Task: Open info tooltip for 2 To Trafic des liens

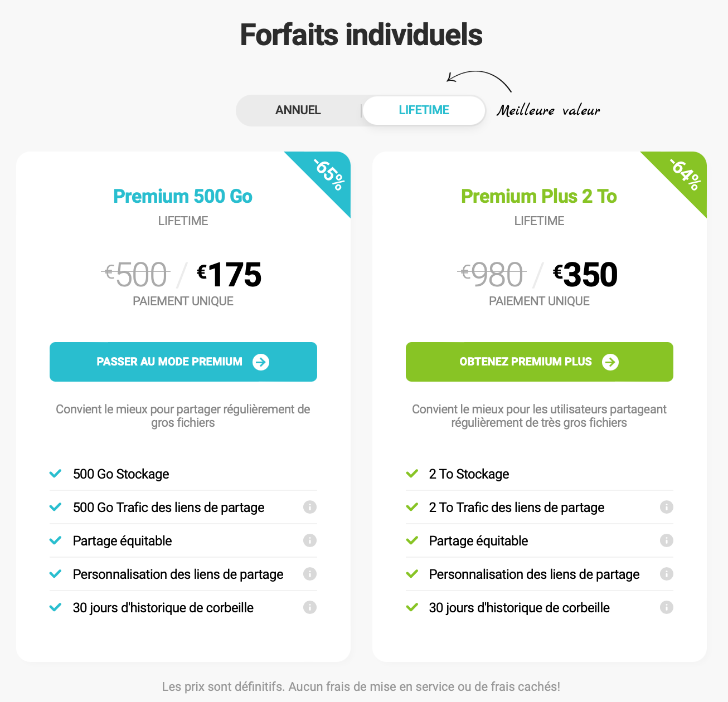Action: [x=666, y=507]
